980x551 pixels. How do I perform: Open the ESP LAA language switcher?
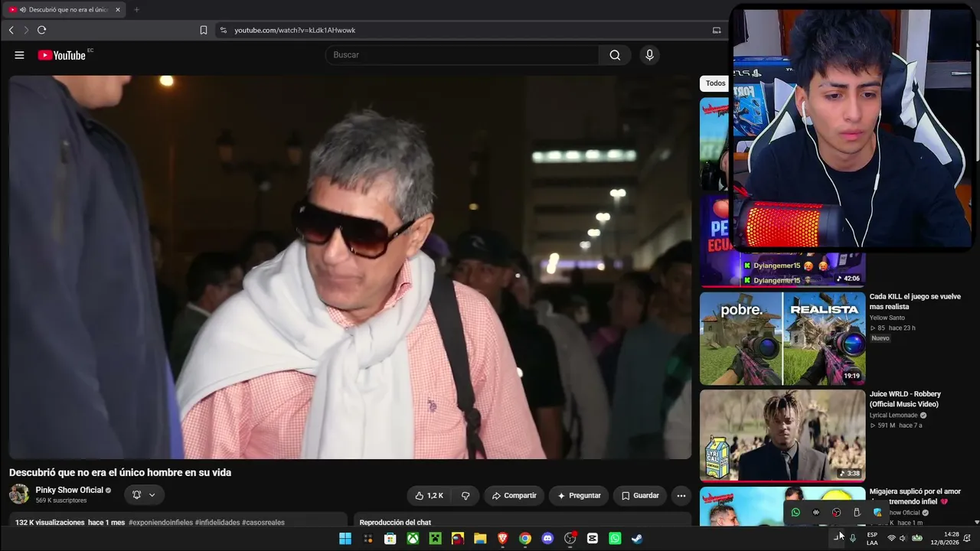click(x=872, y=539)
